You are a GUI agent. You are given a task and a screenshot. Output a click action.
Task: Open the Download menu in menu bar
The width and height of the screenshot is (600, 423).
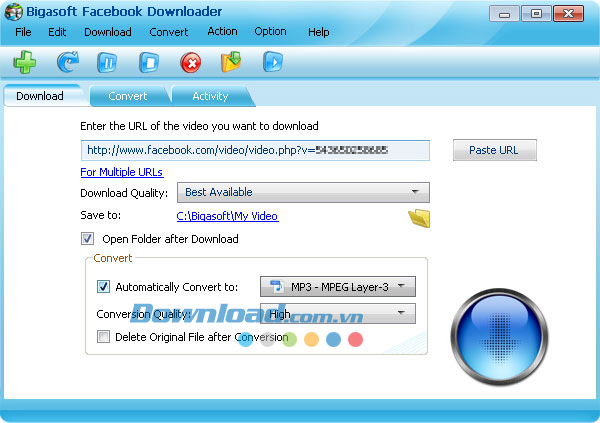coord(108,32)
